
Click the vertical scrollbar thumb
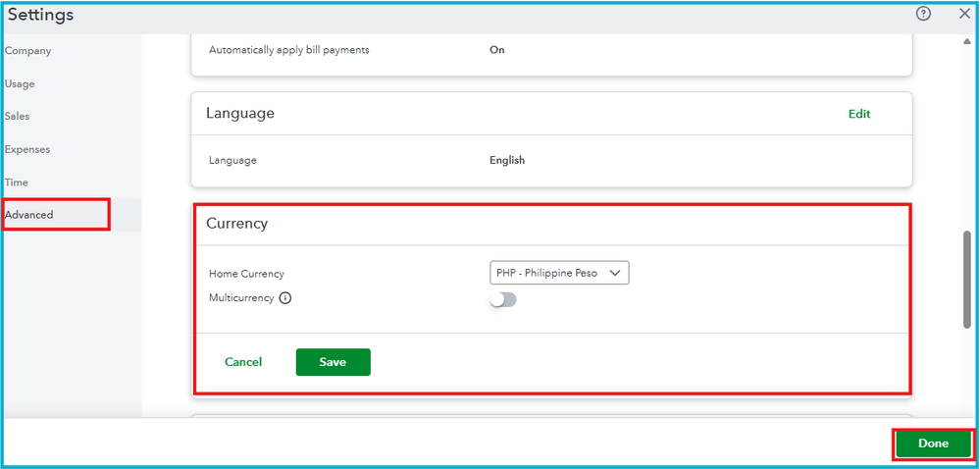pyautogui.click(x=967, y=279)
